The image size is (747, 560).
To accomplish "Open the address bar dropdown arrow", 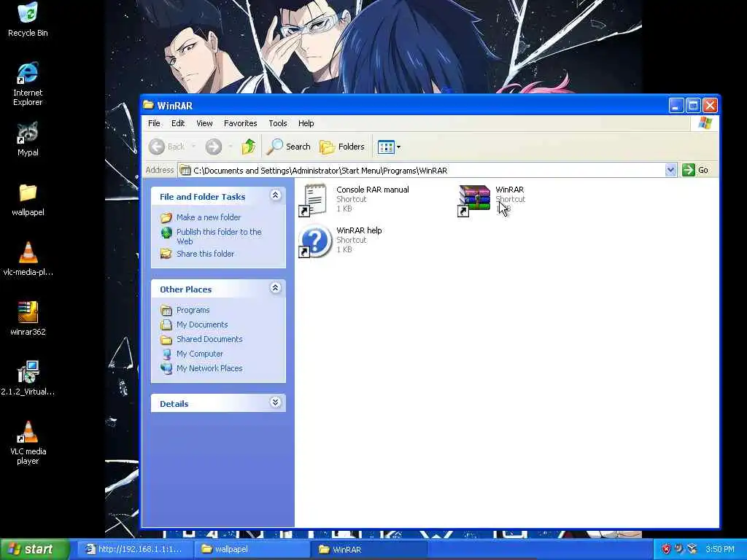I will pos(670,170).
